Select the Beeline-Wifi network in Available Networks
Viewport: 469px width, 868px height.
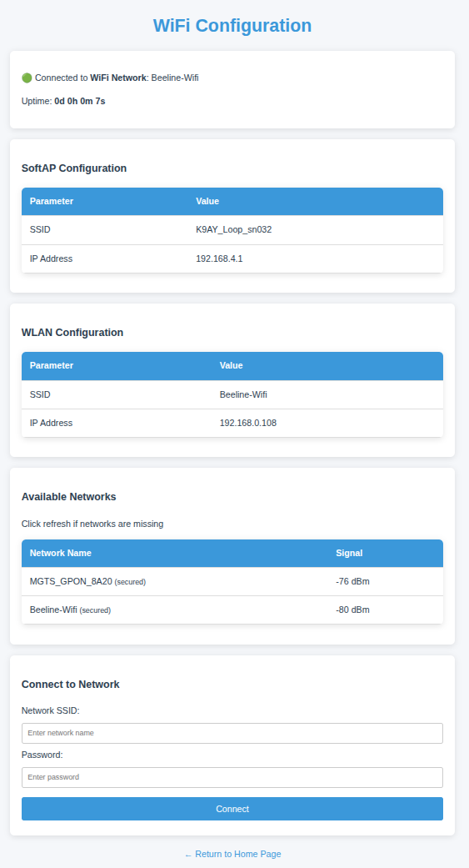point(232,610)
